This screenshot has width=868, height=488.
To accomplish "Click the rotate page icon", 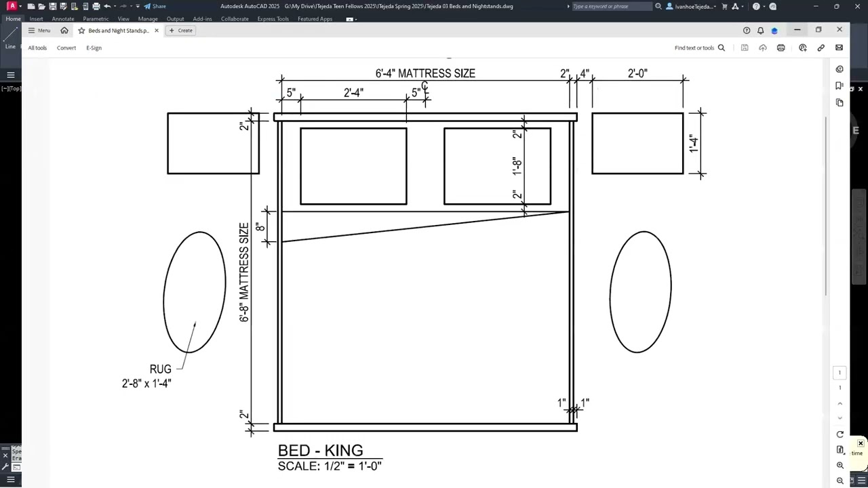I will click(840, 434).
